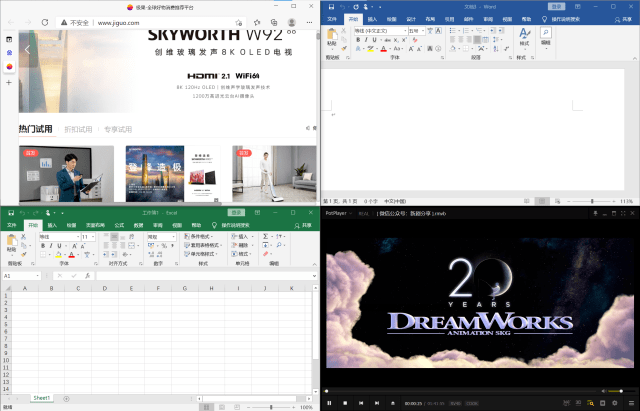Open the browser favorites star icon
The image size is (640, 411).
click(257, 22)
